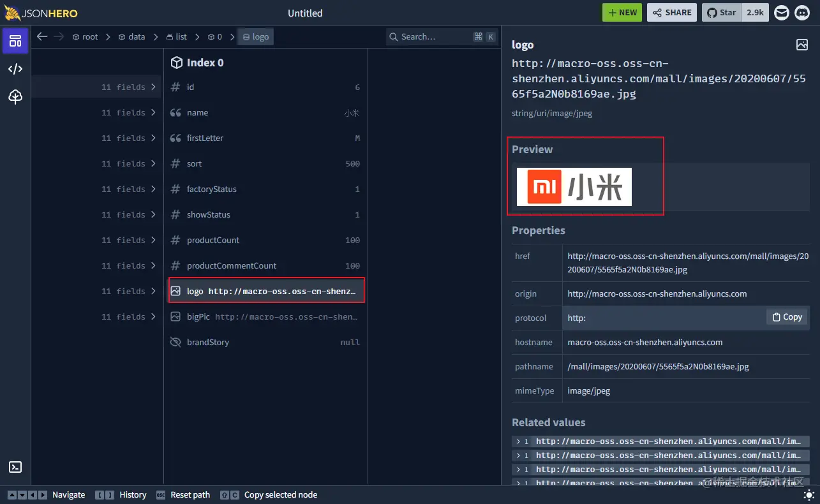Click the SHARE button
820x504 pixels.
click(673, 13)
